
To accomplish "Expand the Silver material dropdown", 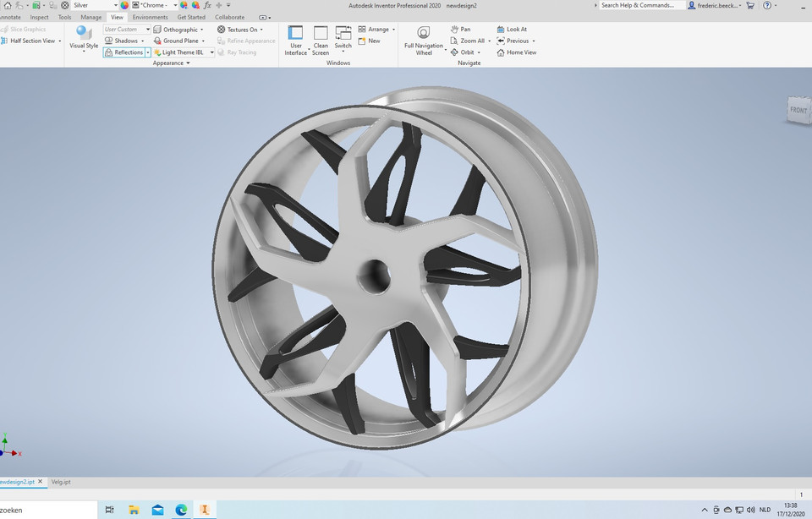I will click(115, 4).
